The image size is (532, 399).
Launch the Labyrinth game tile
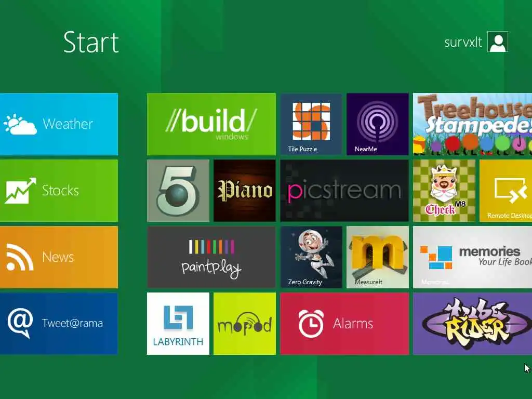click(x=178, y=324)
